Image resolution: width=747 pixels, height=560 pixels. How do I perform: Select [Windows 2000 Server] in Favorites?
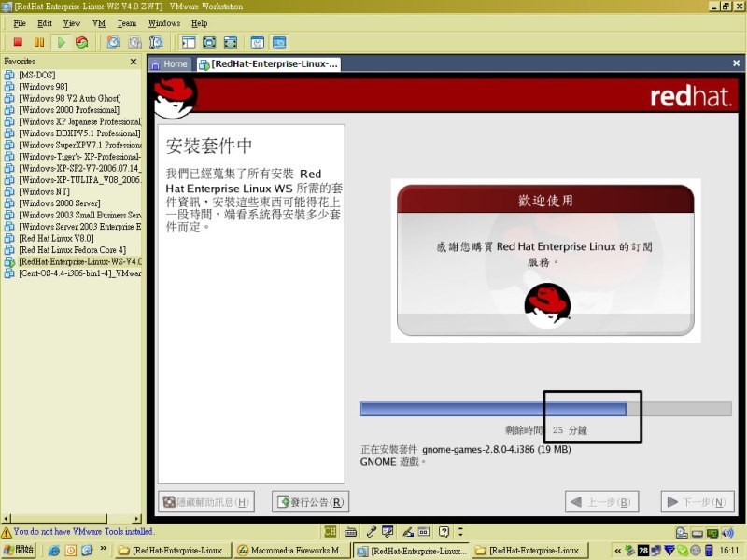pyautogui.click(x=60, y=203)
